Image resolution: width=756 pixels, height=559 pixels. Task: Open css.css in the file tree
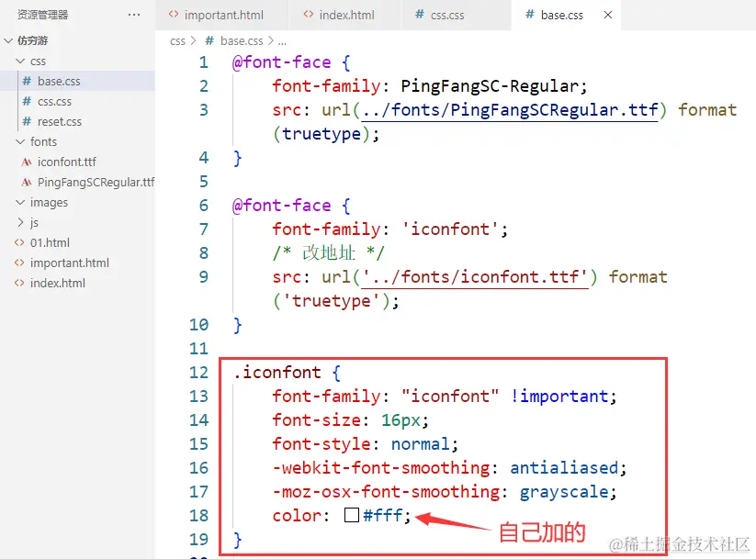tap(54, 102)
